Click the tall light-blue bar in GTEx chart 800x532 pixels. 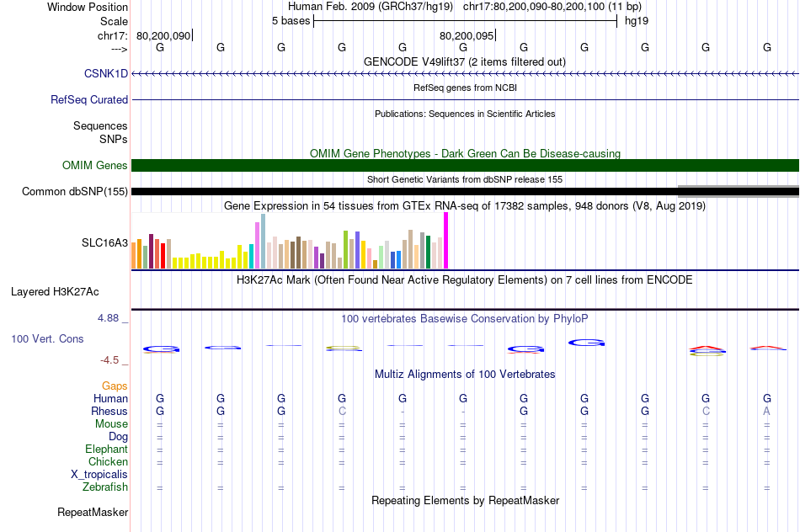tap(264, 242)
